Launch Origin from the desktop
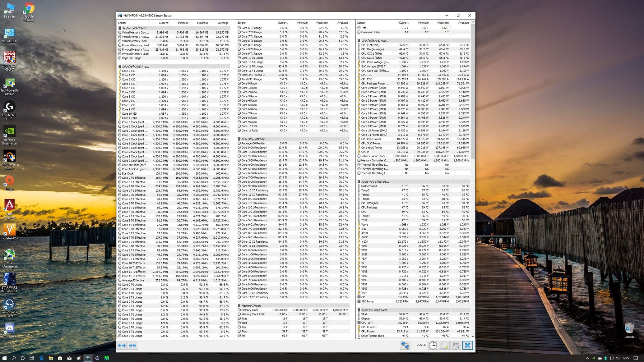Image resolution: width=644 pixels, height=362 pixels. click(9, 183)
